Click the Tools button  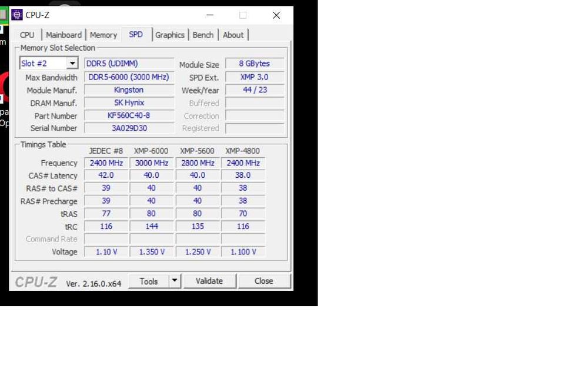click(149, 281)
